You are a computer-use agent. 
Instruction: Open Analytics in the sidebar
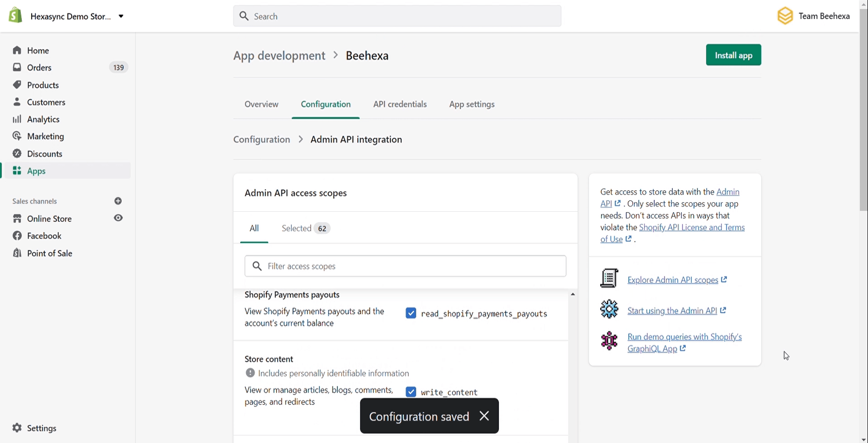(x=43, y=119)
